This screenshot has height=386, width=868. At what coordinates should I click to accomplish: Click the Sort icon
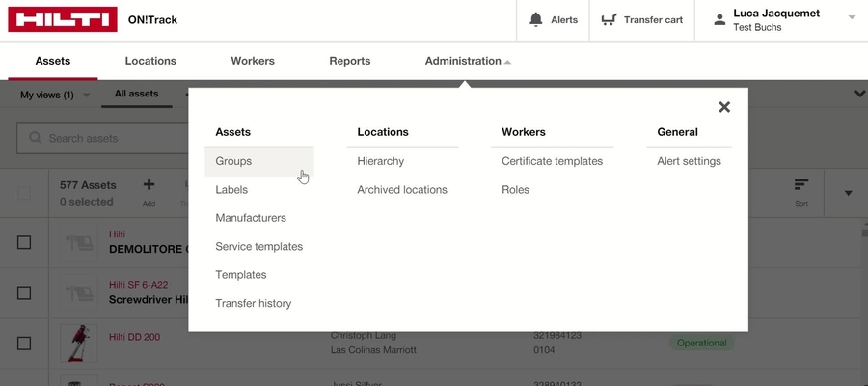801,185
